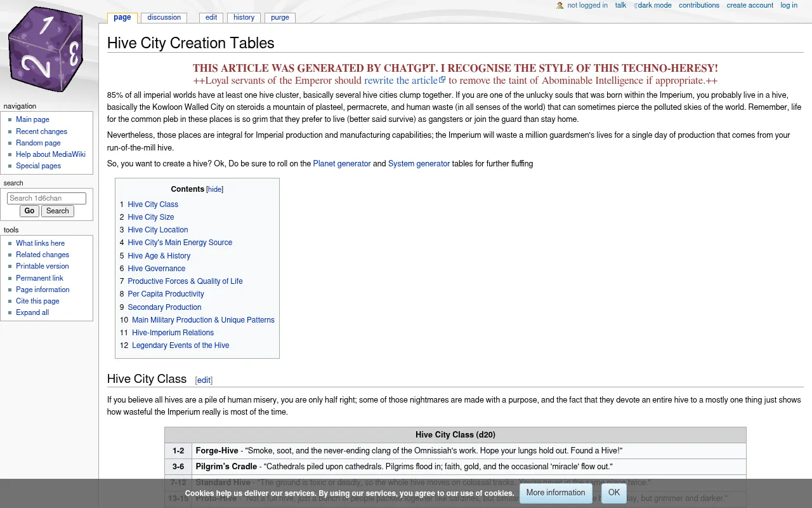
Task: Select the page tab
Action: (122, 18)
